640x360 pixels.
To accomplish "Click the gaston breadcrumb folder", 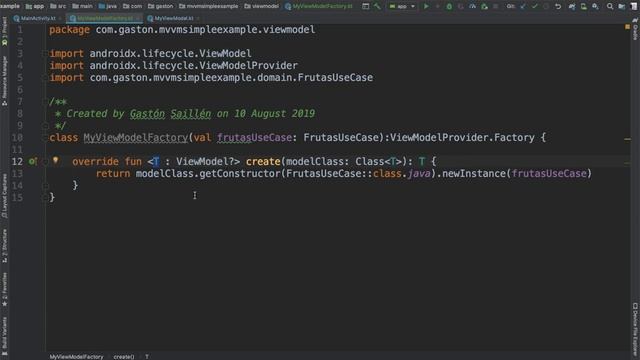I will pos(160,6).
